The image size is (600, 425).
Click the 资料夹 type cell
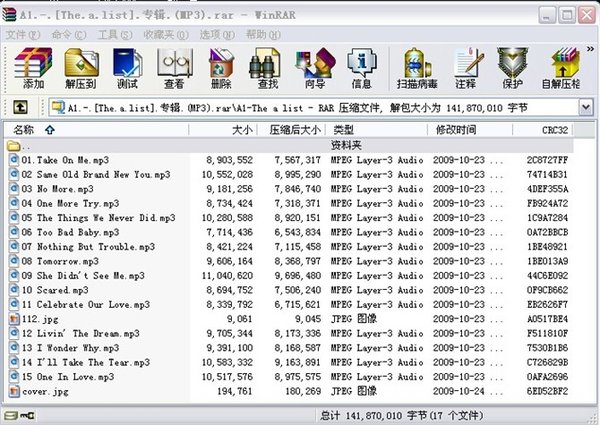click(346, 145)
